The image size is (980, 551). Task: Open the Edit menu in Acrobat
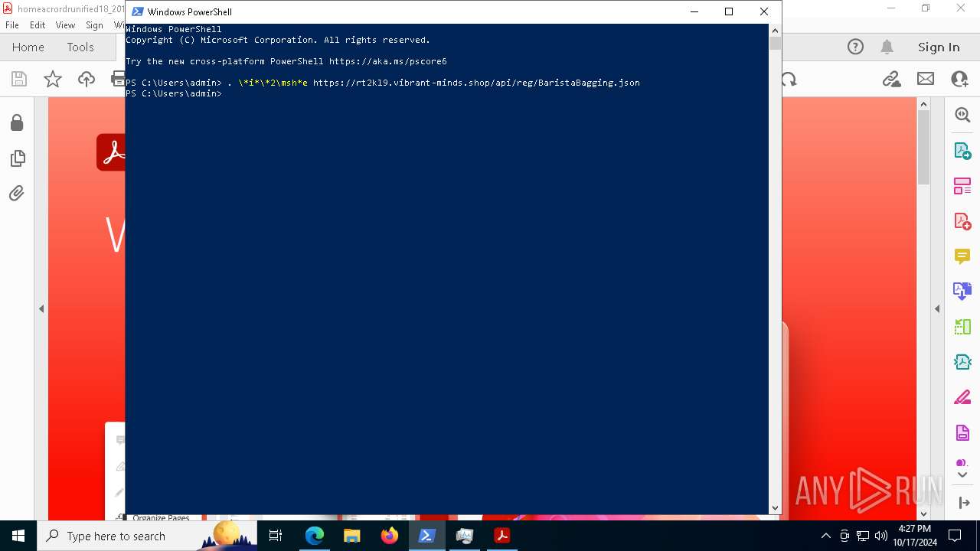(x=38, y=25)
